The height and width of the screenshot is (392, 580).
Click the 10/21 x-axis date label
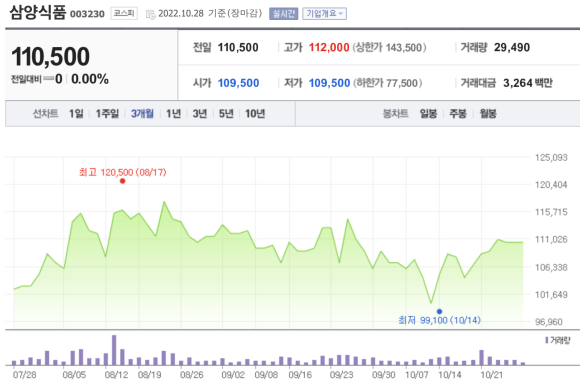pyautogui.click(x=492, y=375)
